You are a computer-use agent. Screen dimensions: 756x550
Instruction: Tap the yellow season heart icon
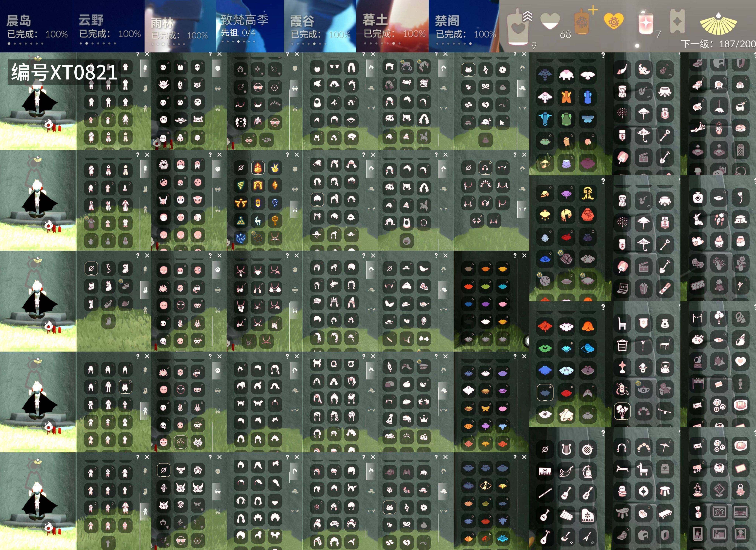(614, 21)
